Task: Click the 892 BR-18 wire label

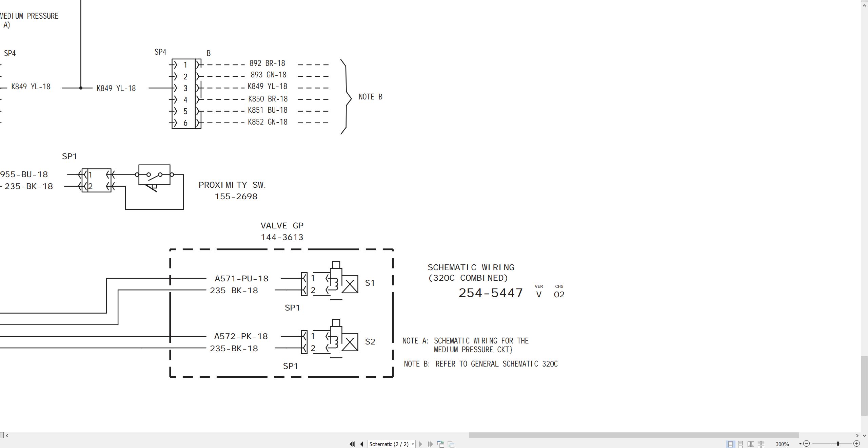Action: point(267,63)
